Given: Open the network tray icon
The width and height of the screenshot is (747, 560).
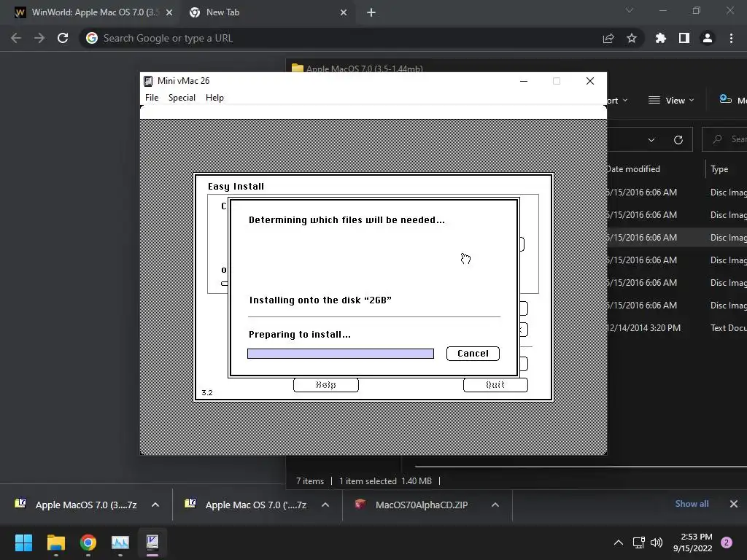Looking at the screenshot, I should [638, 542].
